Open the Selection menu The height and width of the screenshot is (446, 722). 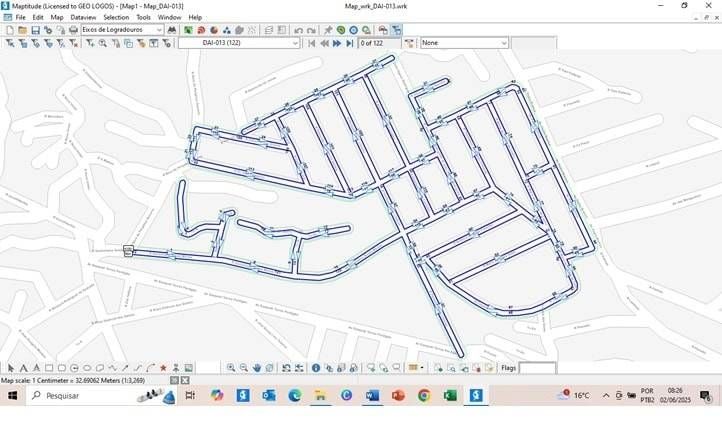pyautogui.click(x=116, y=17)
